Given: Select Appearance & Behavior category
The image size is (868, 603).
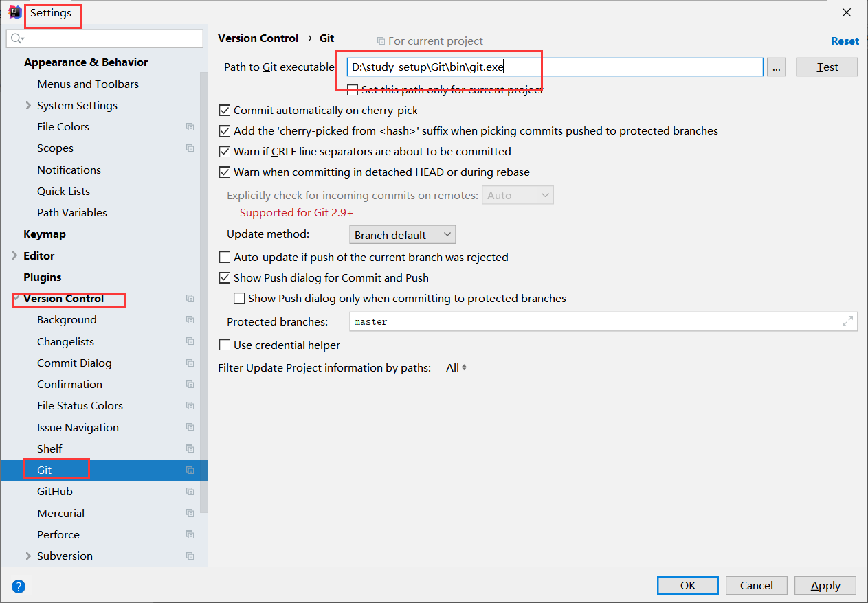Looking at the screenshot, I should coord(86,62).
